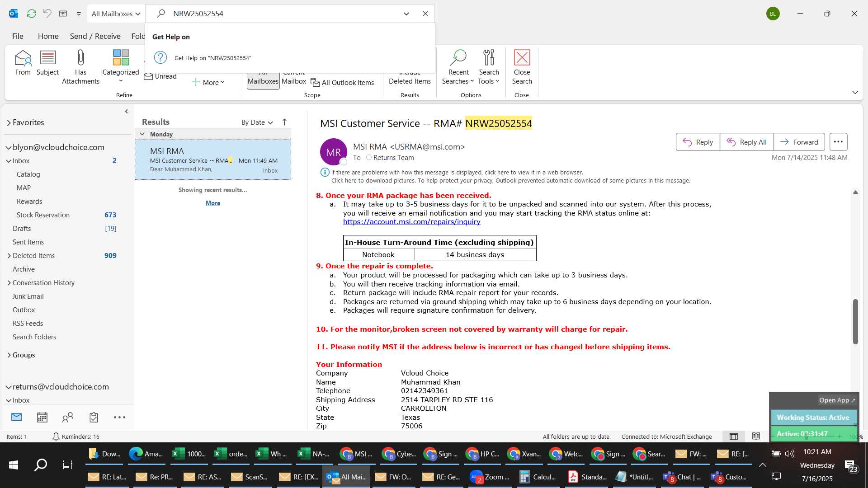
Task: Collapse the Monday results group
Action: pyautogui.click(x=142, y=134)
